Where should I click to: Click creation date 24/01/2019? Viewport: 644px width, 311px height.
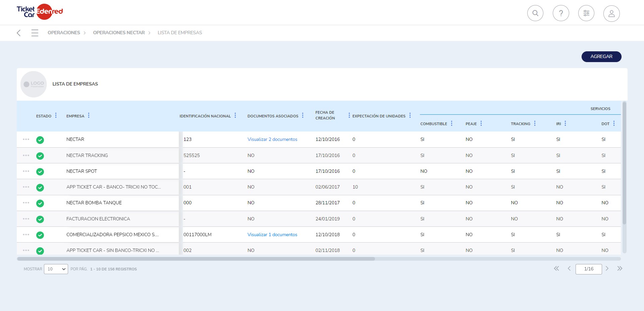[328, 219]
